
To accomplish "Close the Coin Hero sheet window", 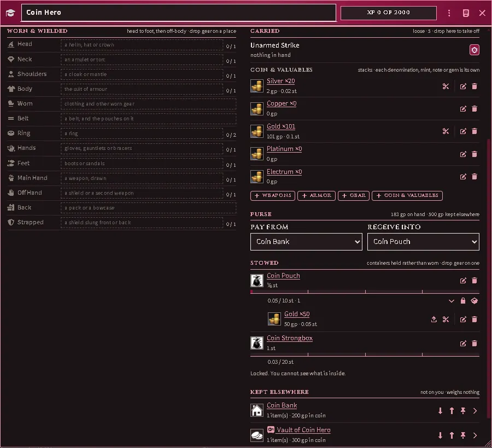I will click(482, 13).
